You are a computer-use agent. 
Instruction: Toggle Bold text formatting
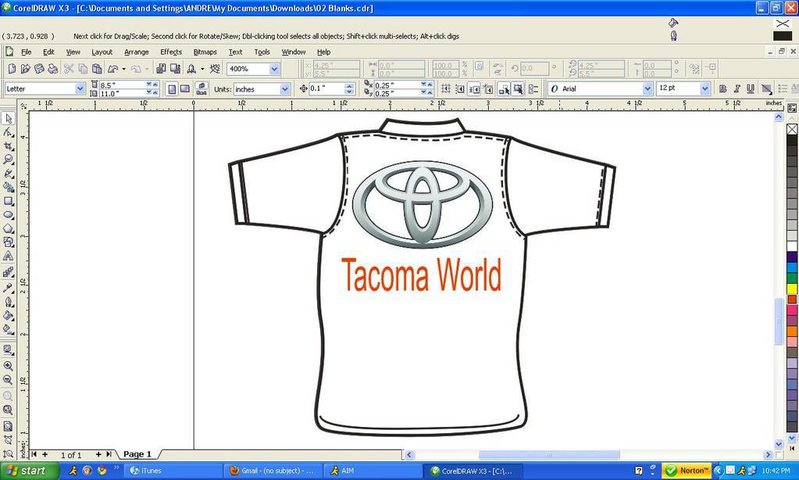point(723,89)
